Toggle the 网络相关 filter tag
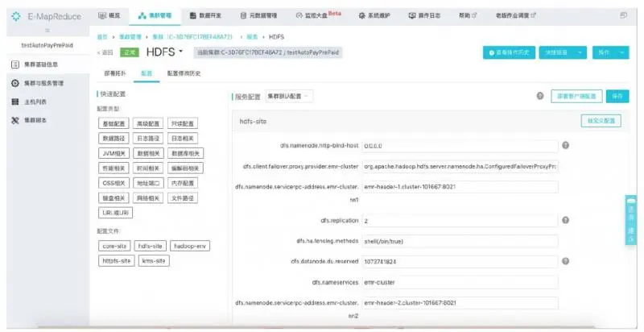This screenshot has width=644, height=332. pos(148,198)
